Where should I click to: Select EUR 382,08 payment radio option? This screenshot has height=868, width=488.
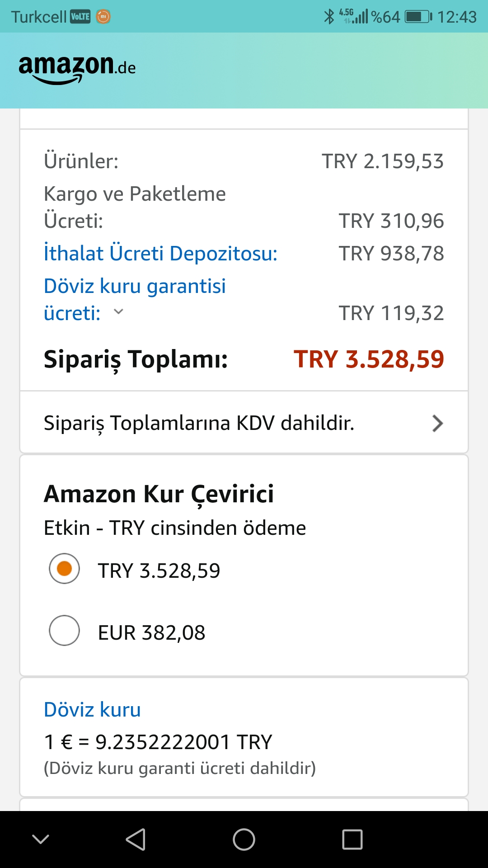pyautogui.click(x=65, y=631)
